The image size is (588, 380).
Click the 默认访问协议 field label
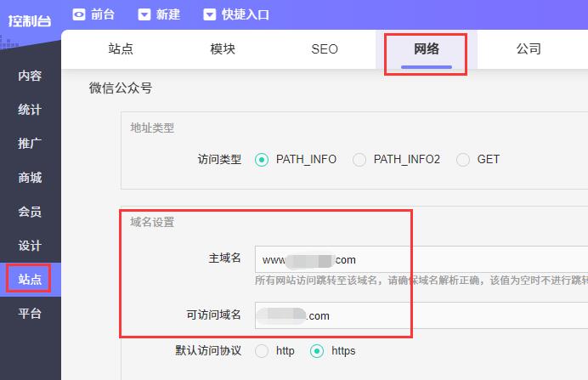coord(208,351)
